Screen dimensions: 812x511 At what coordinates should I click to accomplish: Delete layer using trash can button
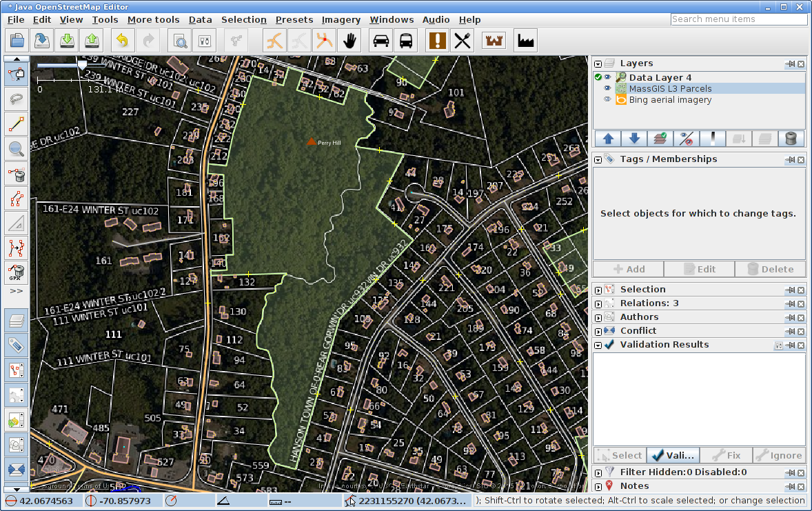point(791,139)
